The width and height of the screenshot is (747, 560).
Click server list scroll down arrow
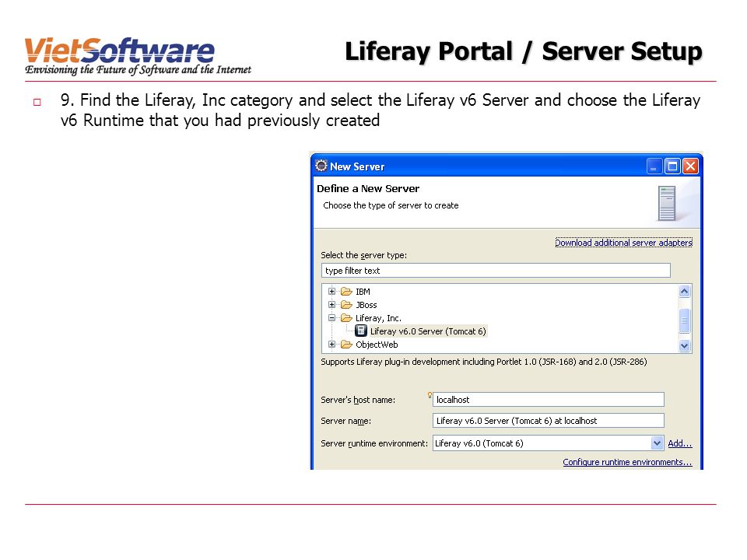(x=685, y=345)
